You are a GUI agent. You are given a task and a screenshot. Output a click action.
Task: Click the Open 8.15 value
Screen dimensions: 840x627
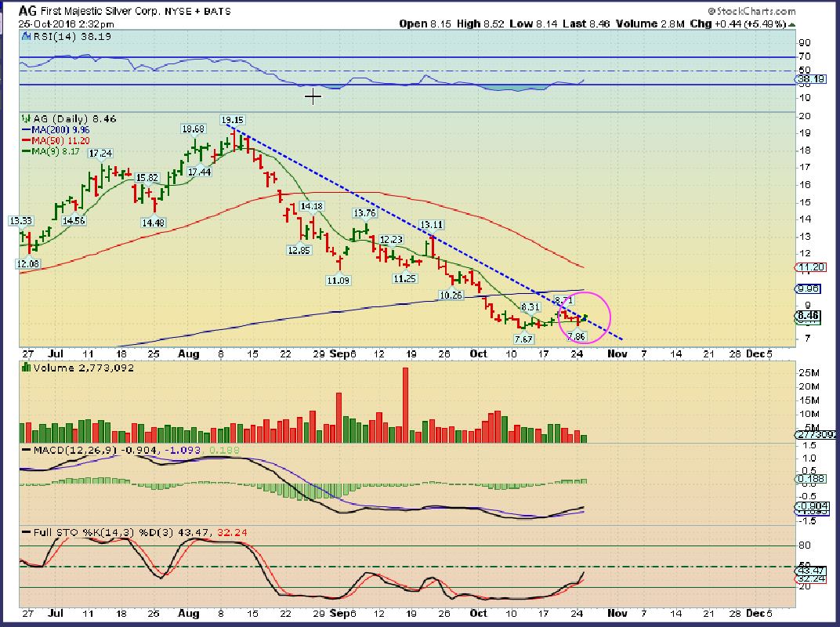click(x=425, y=24)
